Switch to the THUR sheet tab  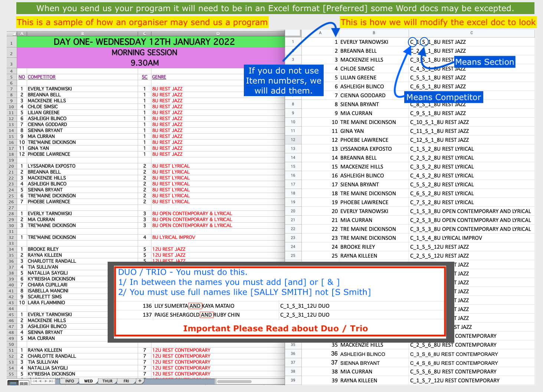click(x=107, y=381)
